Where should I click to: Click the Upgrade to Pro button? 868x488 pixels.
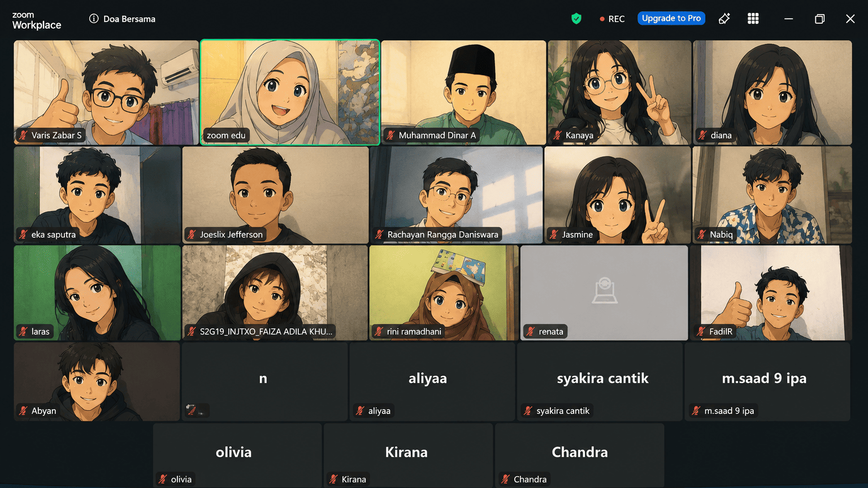(671, 18)
